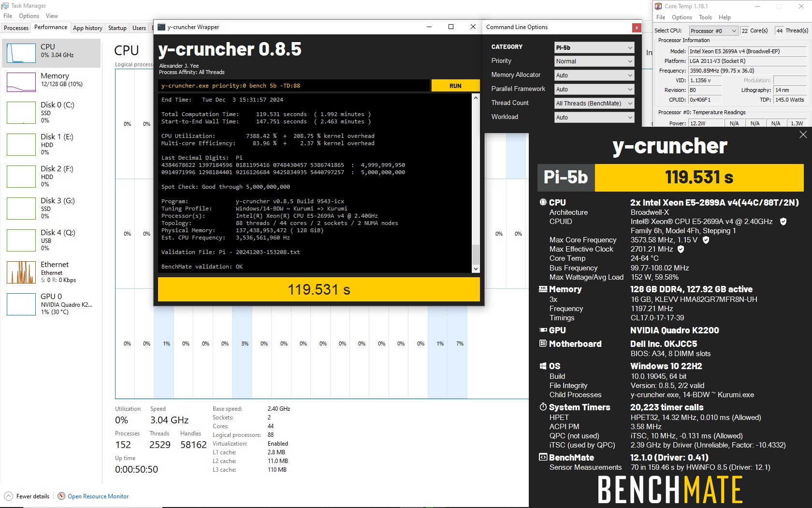812x508 pixels.
Task: Click the y-cruncher Wrapper window icon
Action: [161, 27]
